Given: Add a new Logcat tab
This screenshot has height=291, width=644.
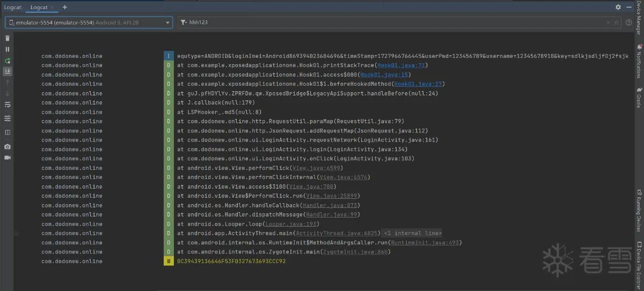Looking at the screenshot, I should pyautogui.click(x=65, y=7).
